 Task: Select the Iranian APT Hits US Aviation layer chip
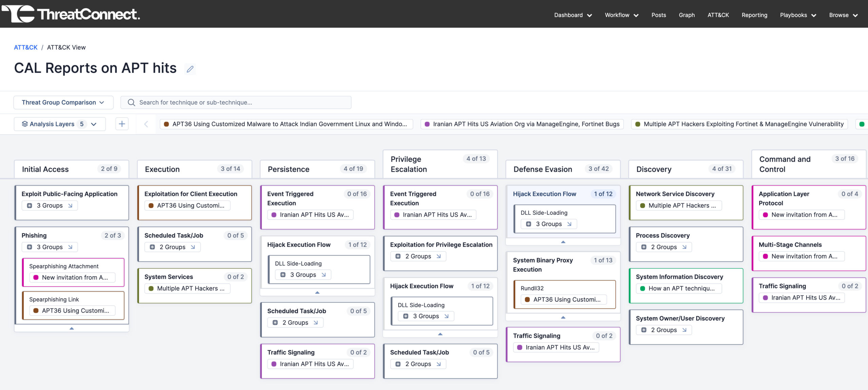click(522, 124)
